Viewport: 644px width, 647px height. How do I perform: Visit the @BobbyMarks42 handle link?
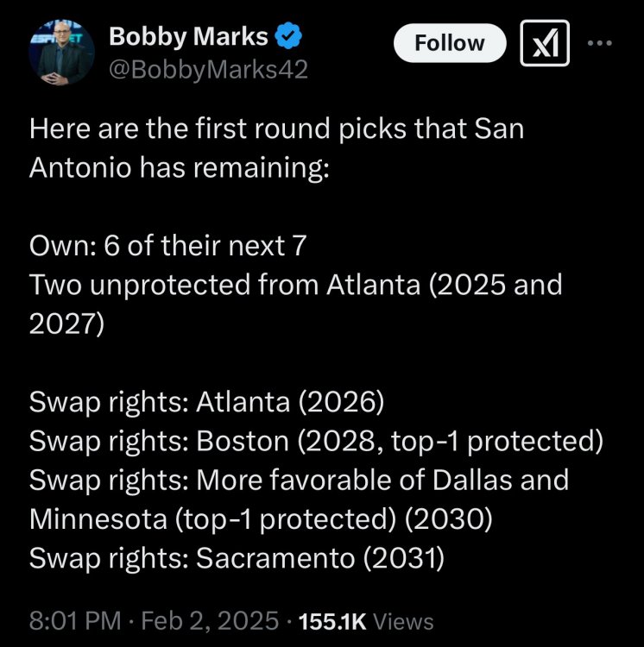click(x=208, y=70)
